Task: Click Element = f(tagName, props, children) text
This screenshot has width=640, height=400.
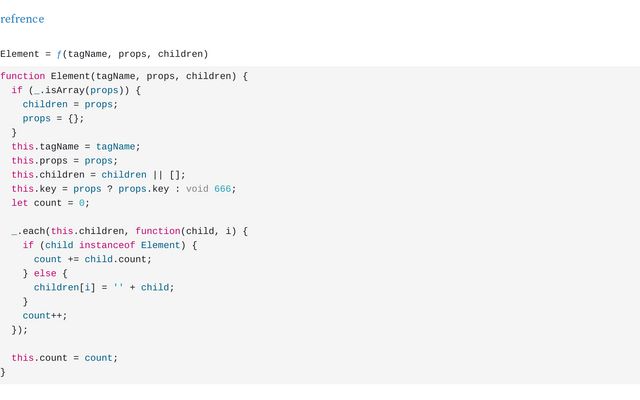Action: coord(104,54)
